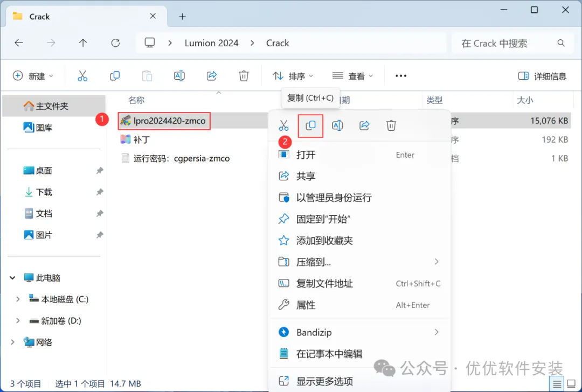Choose 共享 in the context menu
Viewport: 582px width, 392px height.
359,176
